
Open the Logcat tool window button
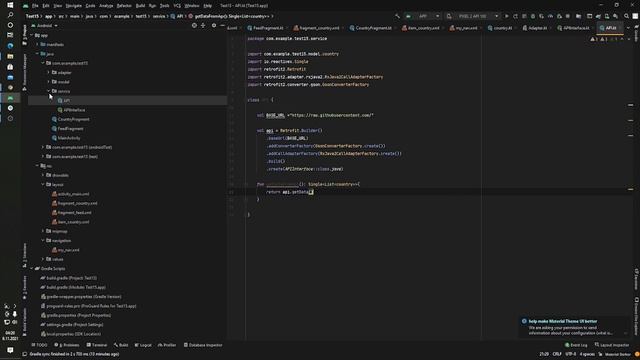click(x=143, y=345)
